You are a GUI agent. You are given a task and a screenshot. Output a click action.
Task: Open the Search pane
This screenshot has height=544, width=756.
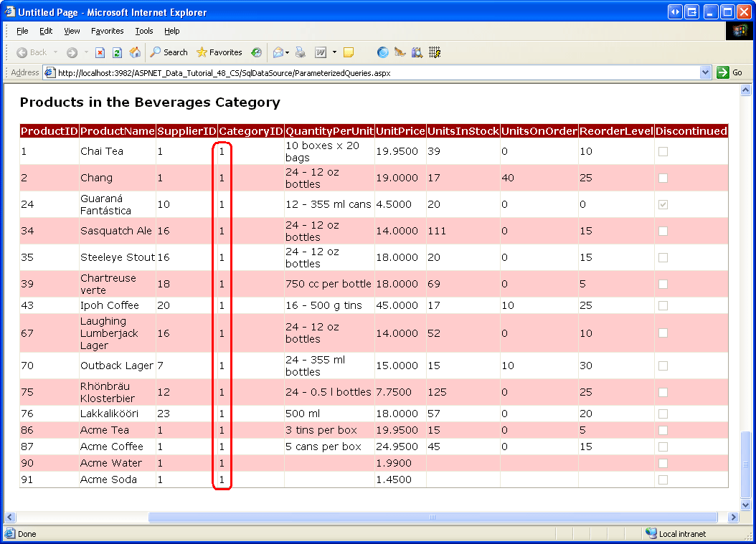tap(169, 52)
